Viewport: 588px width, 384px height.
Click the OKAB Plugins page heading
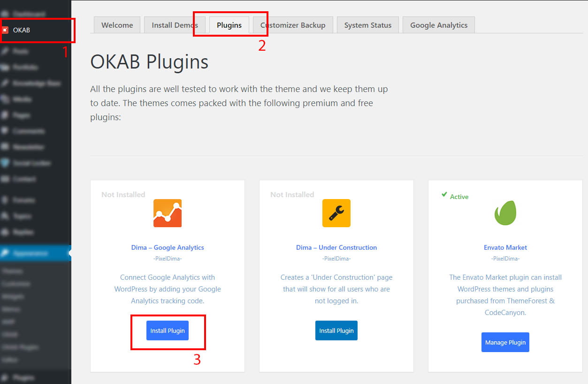(149, 62)
